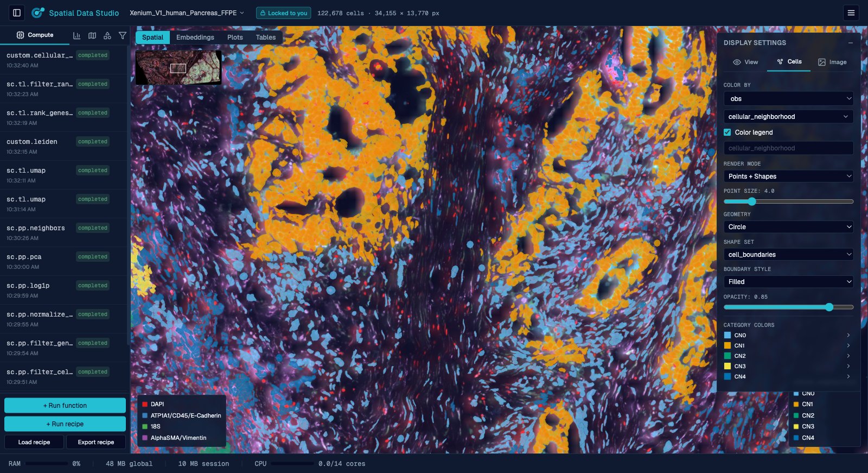Open the shapes panel icon
Screen dimensions: 868x473
[107, 35]
